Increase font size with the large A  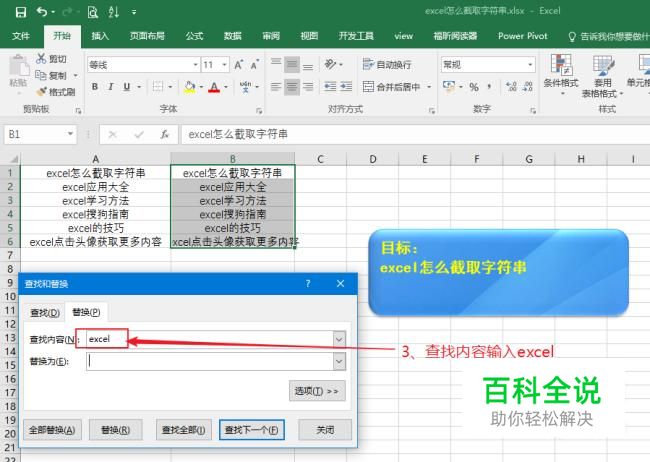coord(238,65)
